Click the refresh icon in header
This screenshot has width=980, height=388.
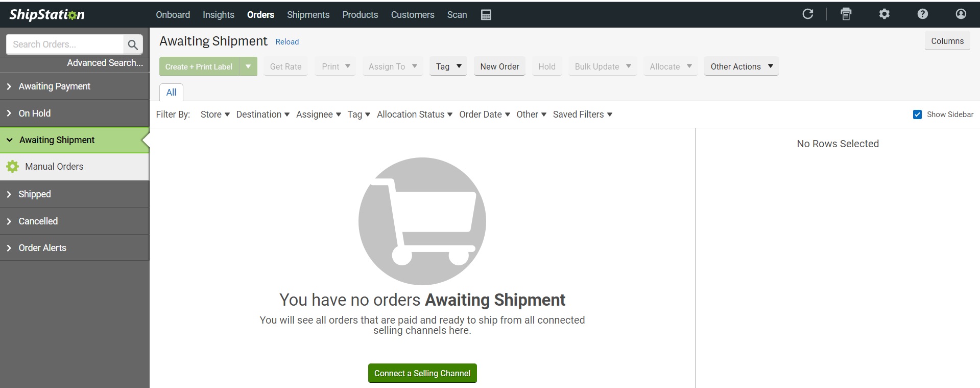pyautogui.click(x=807, y=14)
